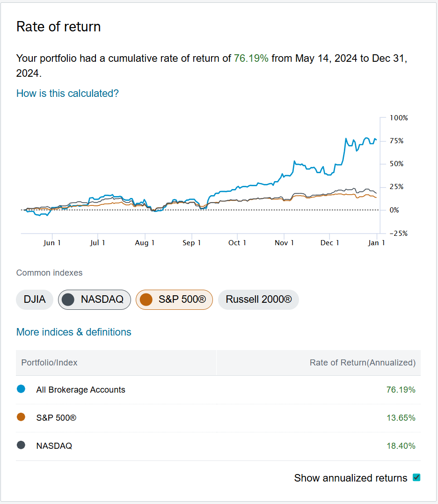Uncheck Show annualized returns checkbox

point(416,478)
